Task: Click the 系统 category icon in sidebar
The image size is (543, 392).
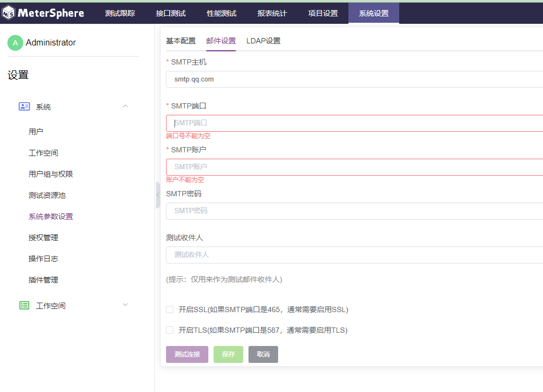Action: (24, 106)
